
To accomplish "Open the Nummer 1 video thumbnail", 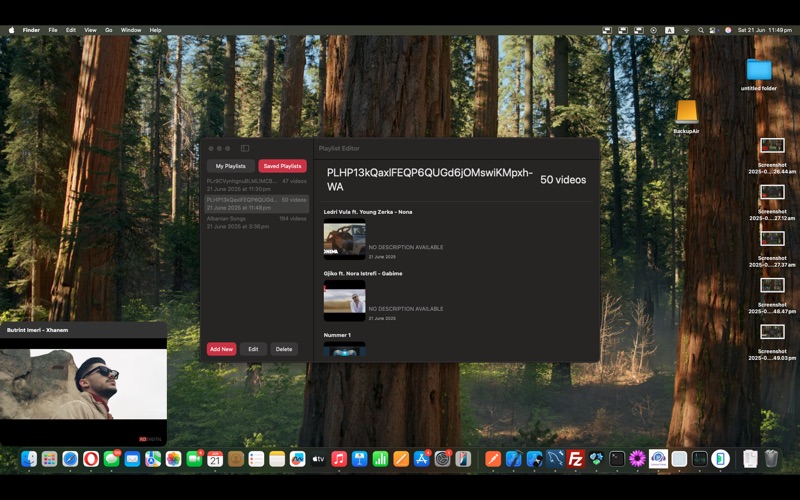I will pyautogui.click(x=344, y=349).
